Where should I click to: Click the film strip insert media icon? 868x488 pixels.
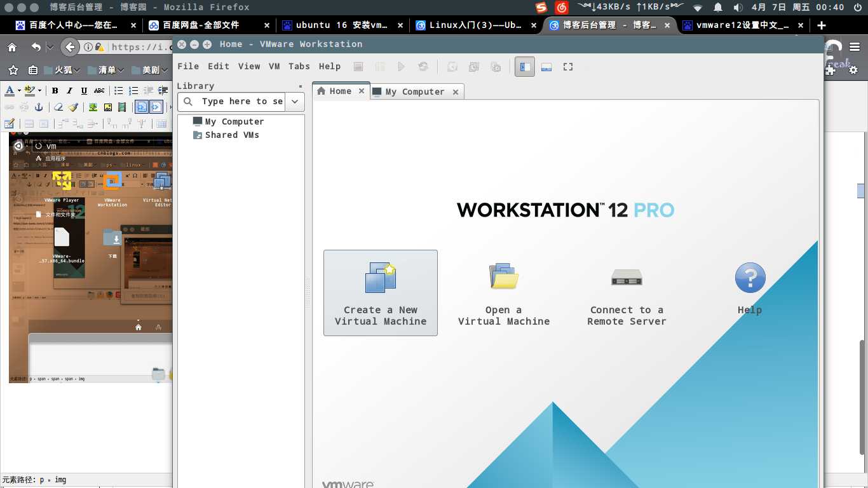(x=123, y=107)
